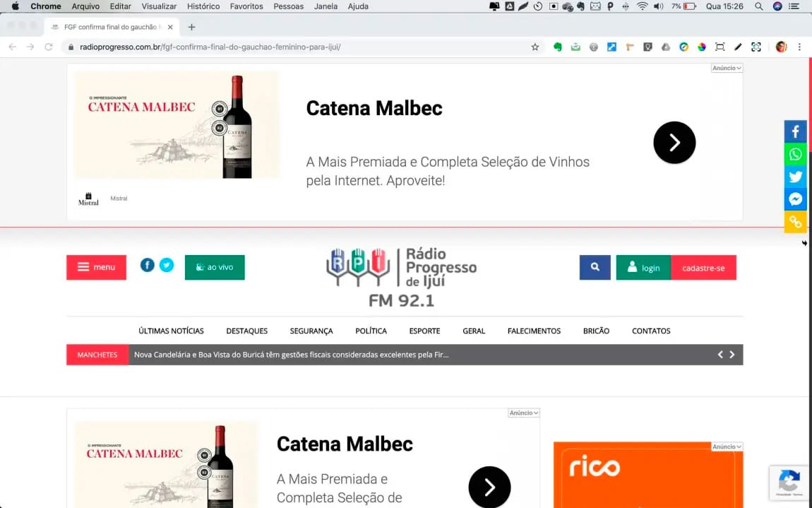Open the Chrome profile avatar
The height and width of the screenshot is (508, 812).
[781, 47]
